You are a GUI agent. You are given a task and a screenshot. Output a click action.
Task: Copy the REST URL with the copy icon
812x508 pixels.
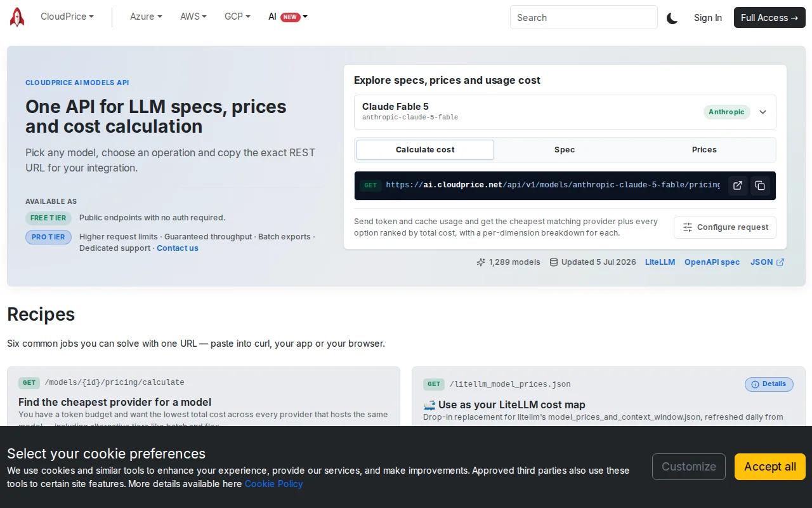pos(760,185)
